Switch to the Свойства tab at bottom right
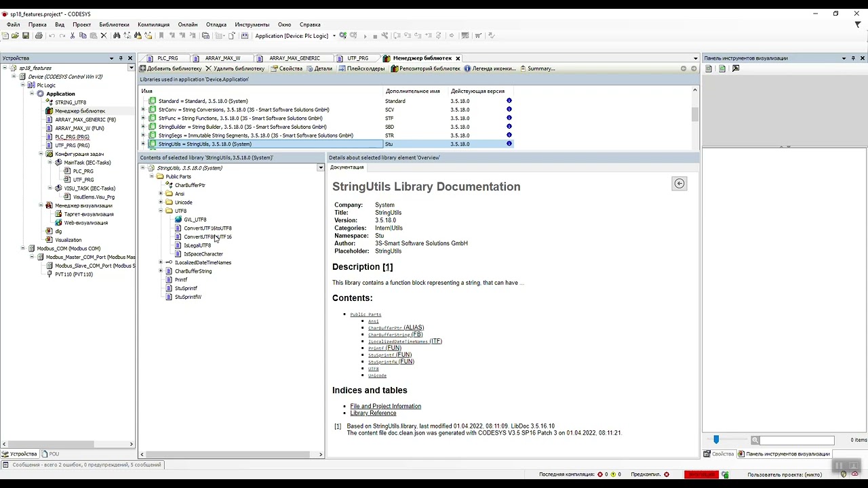 coord(718,453)
